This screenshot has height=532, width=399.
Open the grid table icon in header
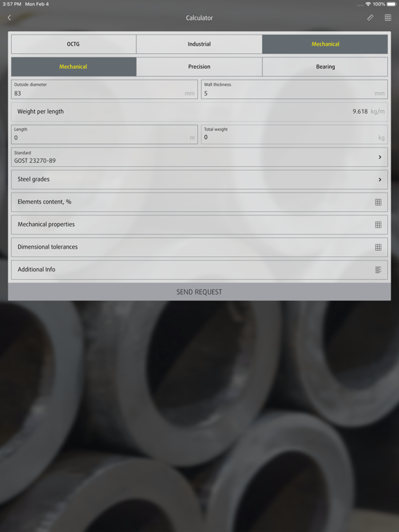pyautogui.click(x=388, y=17)
